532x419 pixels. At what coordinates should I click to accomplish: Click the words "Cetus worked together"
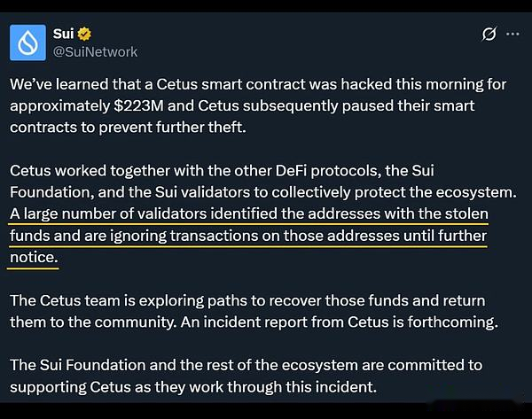click(x=90, y=170)
